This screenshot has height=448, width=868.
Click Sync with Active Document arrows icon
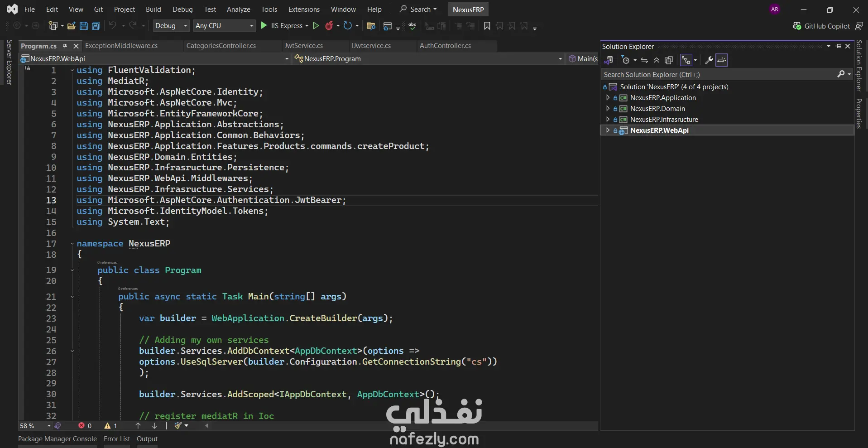[x=644, y=60]
